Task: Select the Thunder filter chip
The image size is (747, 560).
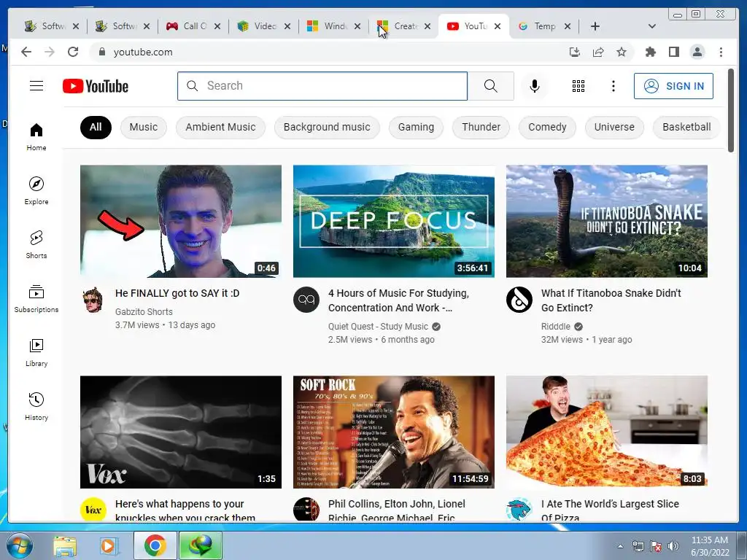Action: point(481,127)
